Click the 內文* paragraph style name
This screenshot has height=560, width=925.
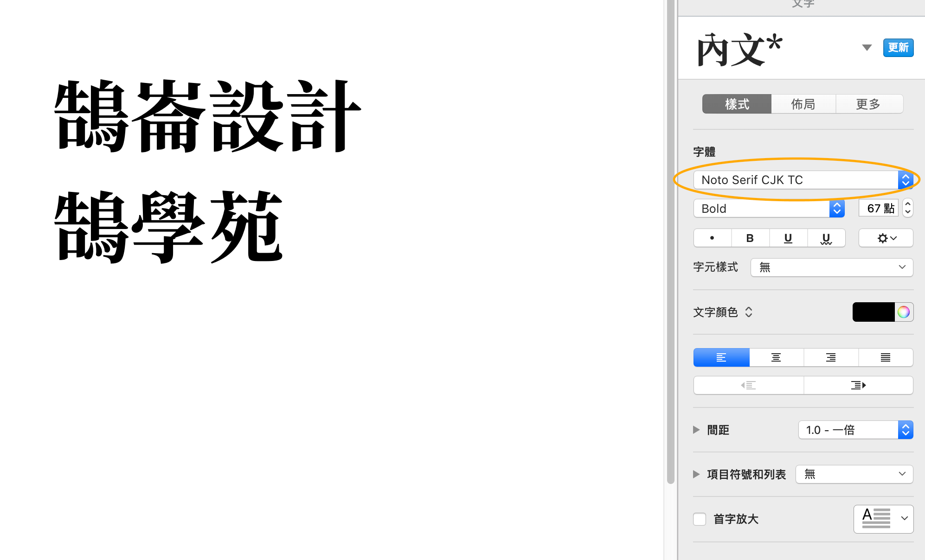pyautogui.click(x=739, y=49)
